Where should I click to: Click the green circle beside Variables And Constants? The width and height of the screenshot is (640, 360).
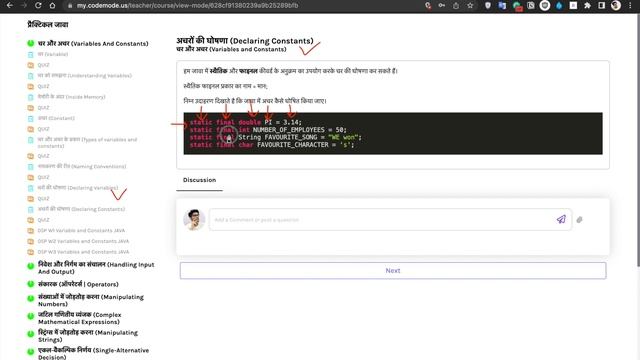tap(31, 43)
